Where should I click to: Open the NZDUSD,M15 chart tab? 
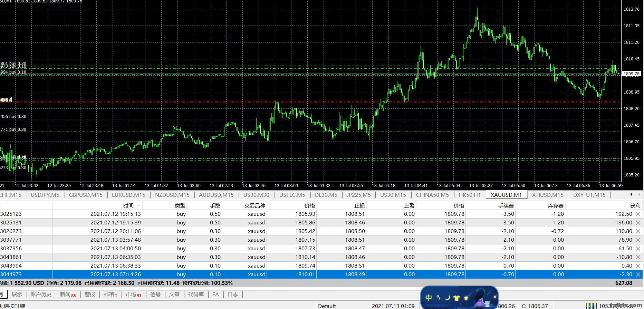(x=172, y=195)
